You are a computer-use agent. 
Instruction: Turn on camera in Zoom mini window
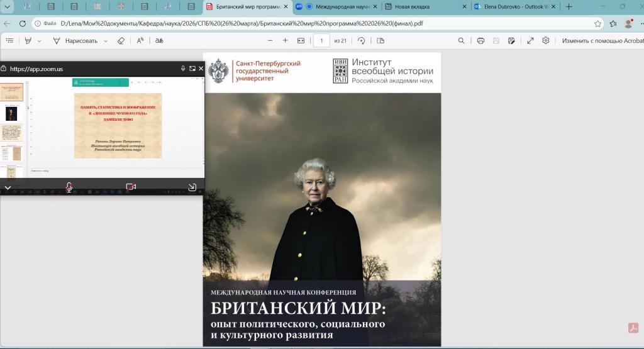pyautogui.click(x=131, y=187)
